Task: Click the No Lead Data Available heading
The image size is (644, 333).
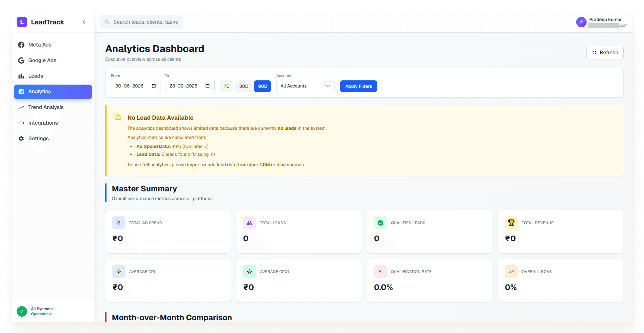Action: point(160,118)
